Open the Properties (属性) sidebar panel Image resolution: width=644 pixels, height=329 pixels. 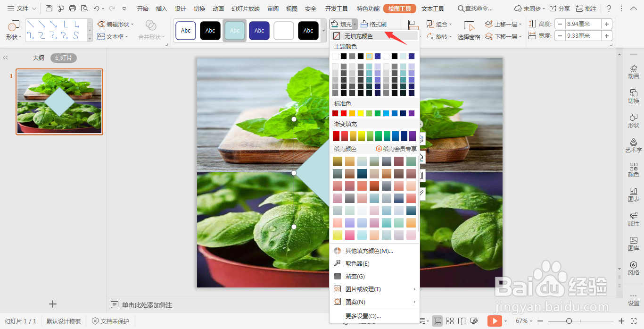coord(634,218)
